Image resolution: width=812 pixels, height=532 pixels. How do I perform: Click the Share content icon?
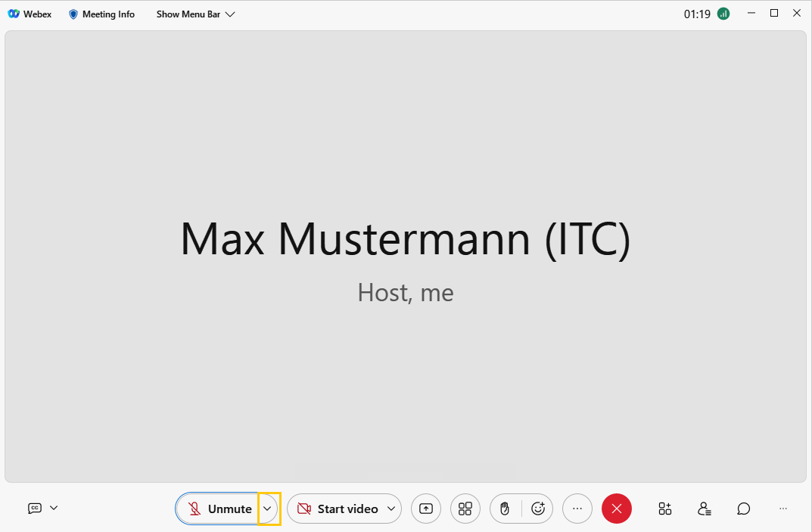coord(426,509)
